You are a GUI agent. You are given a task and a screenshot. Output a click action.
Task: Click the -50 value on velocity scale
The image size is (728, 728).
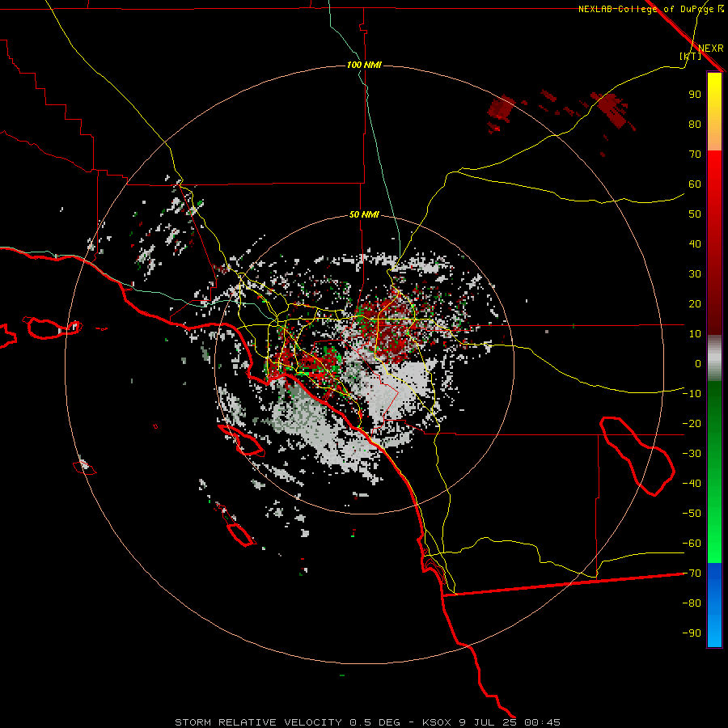692,514
